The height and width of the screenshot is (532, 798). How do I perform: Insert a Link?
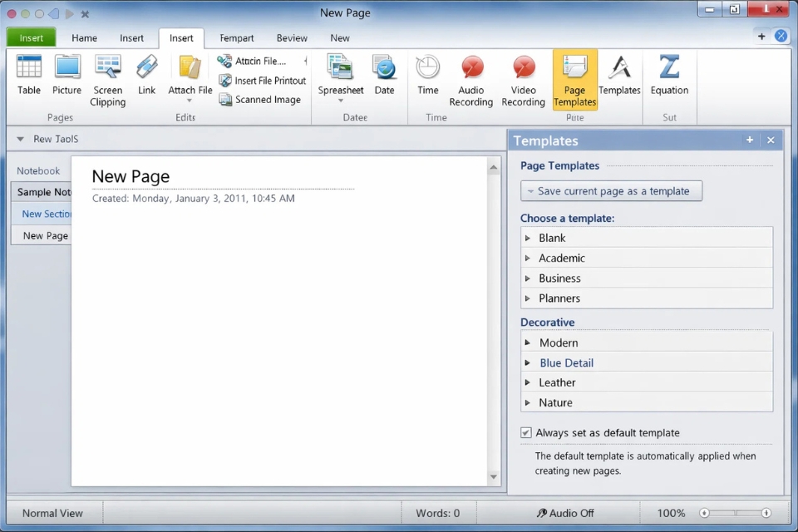point(146,75)
